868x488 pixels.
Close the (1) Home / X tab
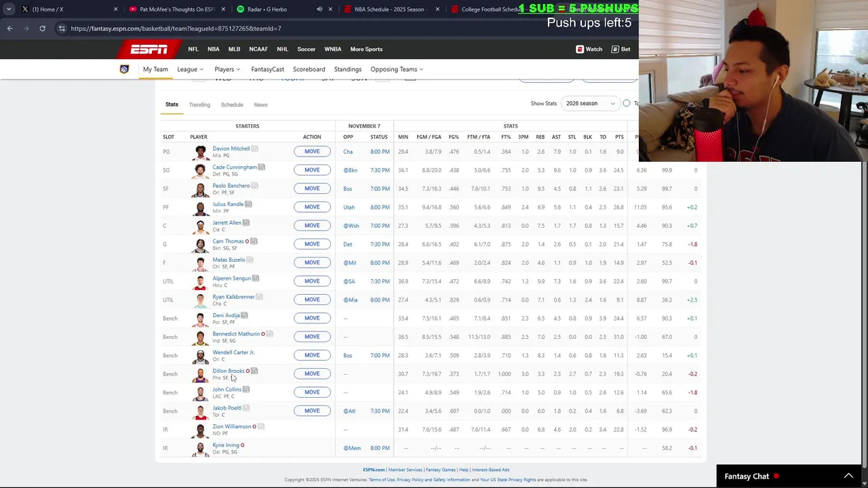tap(115, 9)
